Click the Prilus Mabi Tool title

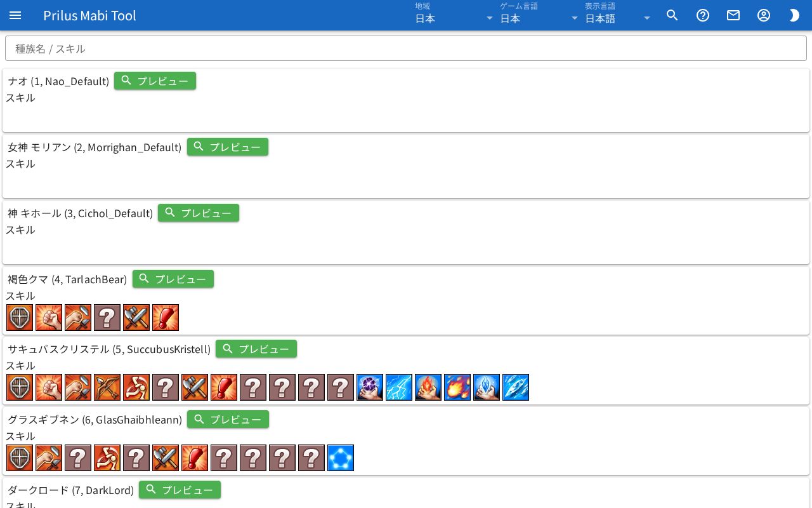(89, 15)
